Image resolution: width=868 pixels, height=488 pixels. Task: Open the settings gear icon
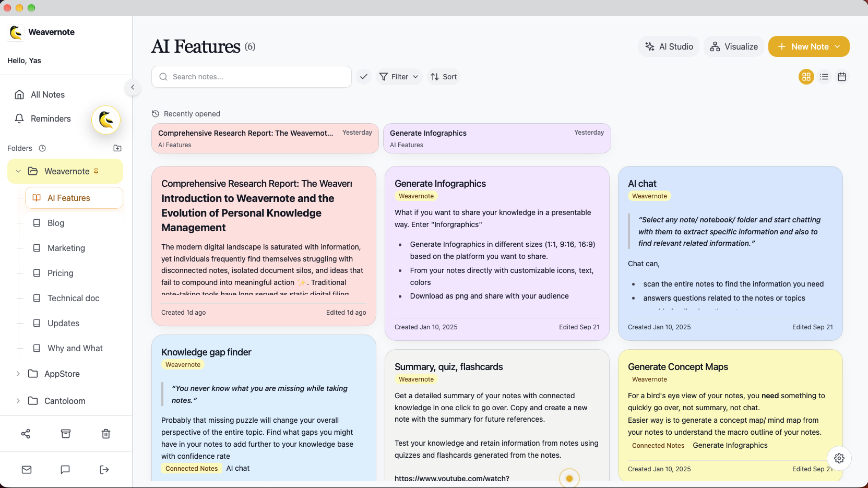(x=839, y=458)
